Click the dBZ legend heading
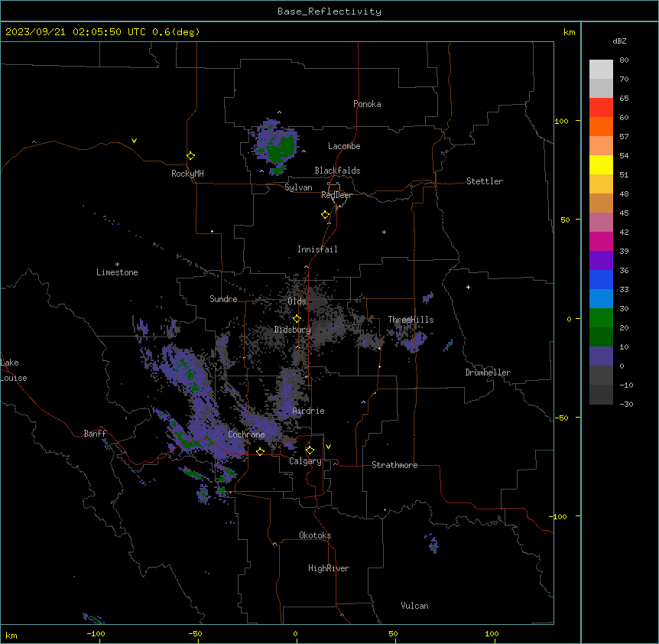This screenshot has width=659, height=644. click(619, 41)
